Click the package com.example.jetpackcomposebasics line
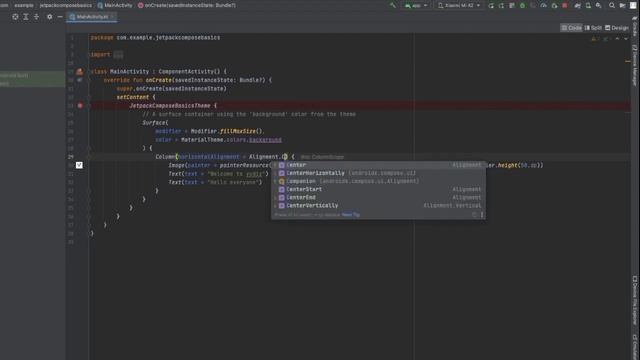This screenshot has width=640, height=360. pyautogui.click(x=155, y=38)
